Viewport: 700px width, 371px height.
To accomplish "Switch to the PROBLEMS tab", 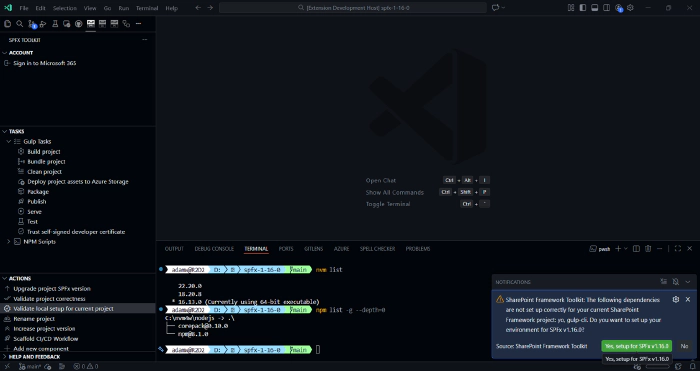I will click(x=418, y=249).
